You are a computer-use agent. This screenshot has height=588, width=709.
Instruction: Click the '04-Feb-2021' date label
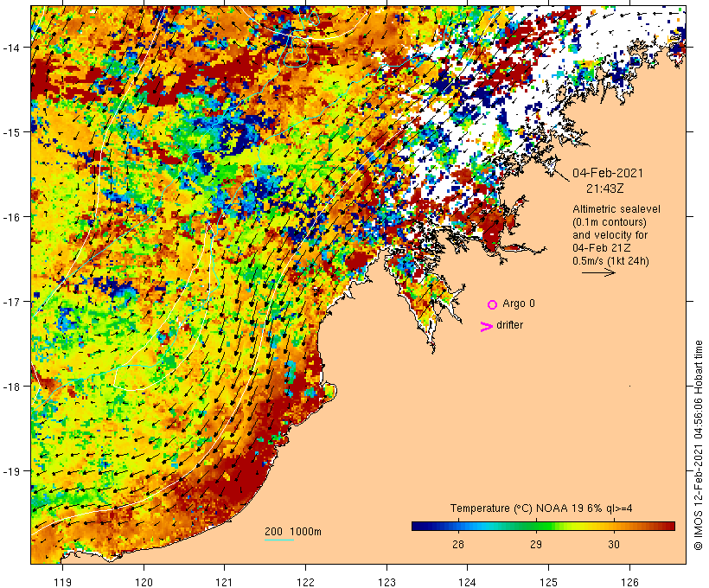(608, 173)
